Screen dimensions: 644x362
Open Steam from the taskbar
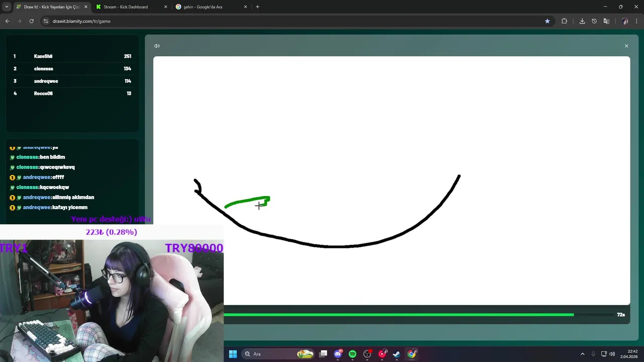click(397, 354)
